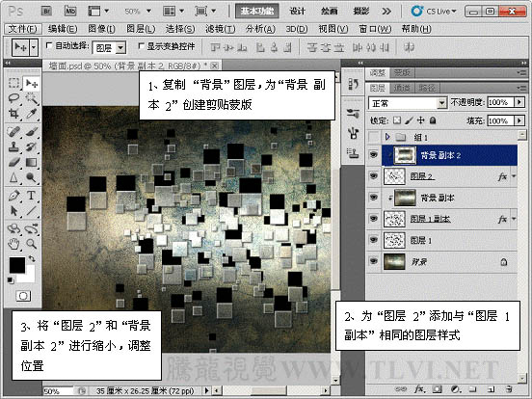Select the Pen tool
532x399 pixels.
13,196
